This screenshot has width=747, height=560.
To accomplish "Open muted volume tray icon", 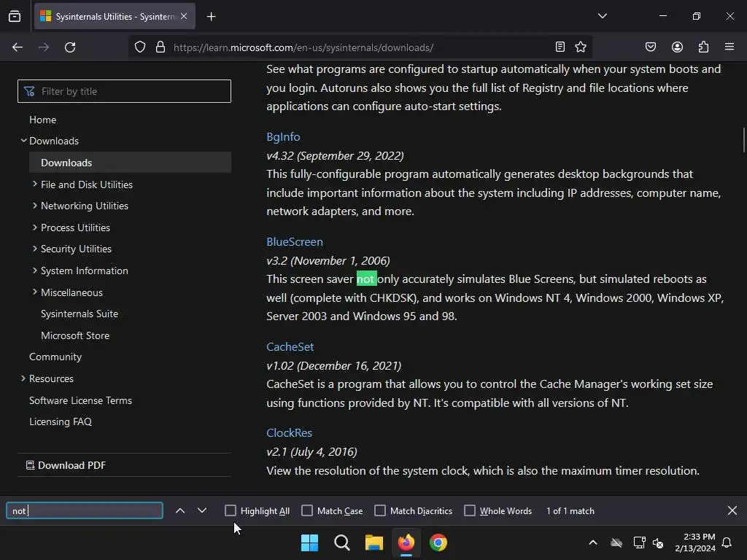I will coord(658,542).
